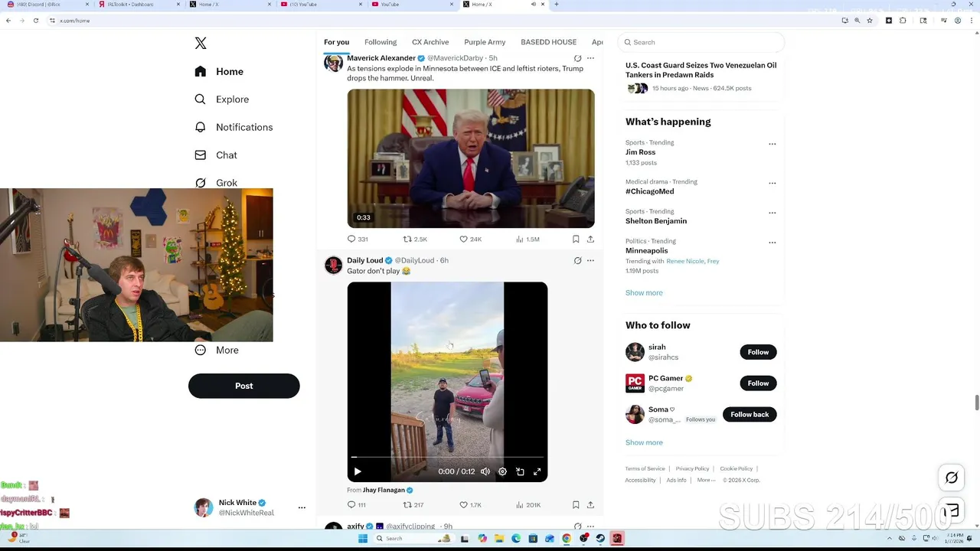The height and width of the screenshot is (551, 980).
Task: Switch to the Following tab
Action: [381, 42]
